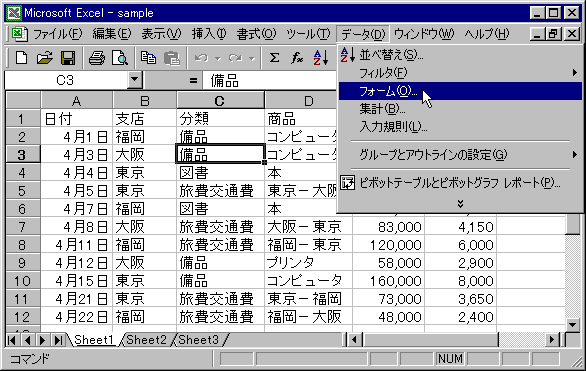Image resolution: width=586 pixels, height=371 pixels.
Task: Click the Excel title bar icon
Action: pos(14,13)
